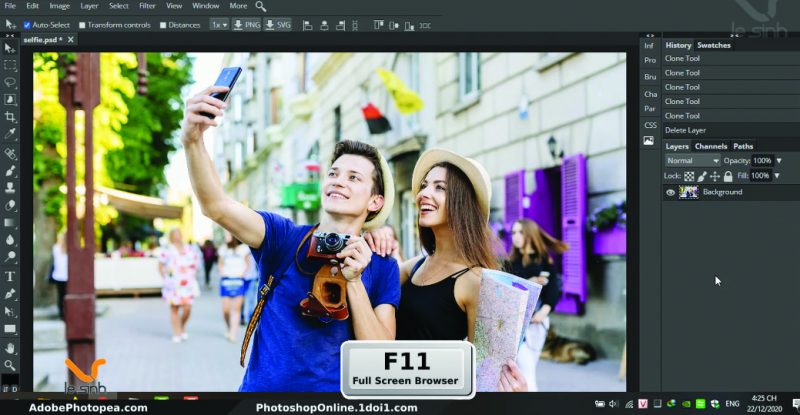Enable the Distances checkbox
The width and height of the screenshot is (800, 415).
point(163,25)
